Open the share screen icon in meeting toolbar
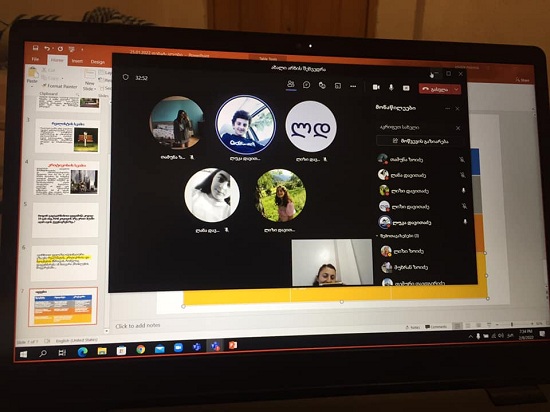 pos(406,88)
